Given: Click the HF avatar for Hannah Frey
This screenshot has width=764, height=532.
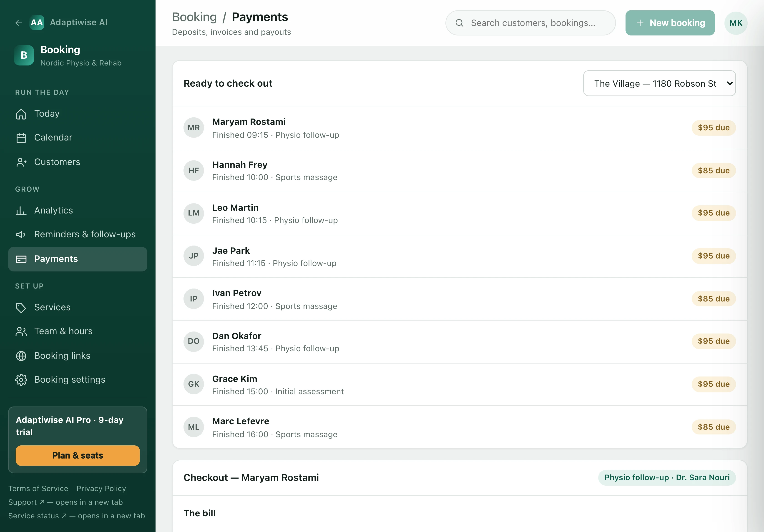Looking at the screenshot, I should coord(194,170).
